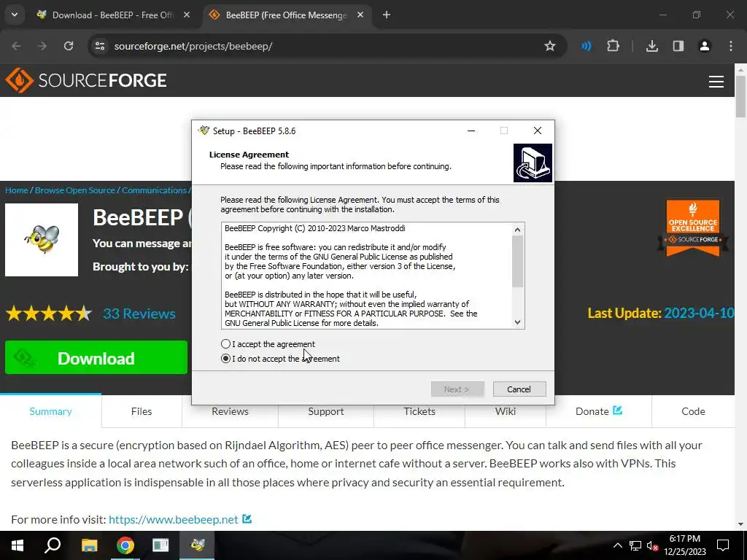Image resolution: width=747 pixels, height=560 pixels.
Task: Open the Tickets tab
Action: click(x=419, y=411)
